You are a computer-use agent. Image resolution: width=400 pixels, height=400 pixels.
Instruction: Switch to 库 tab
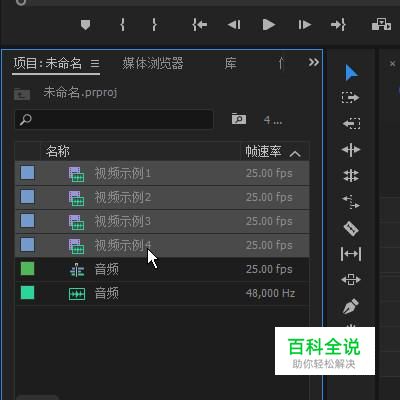pyautogui.click(x=231, y=63)
